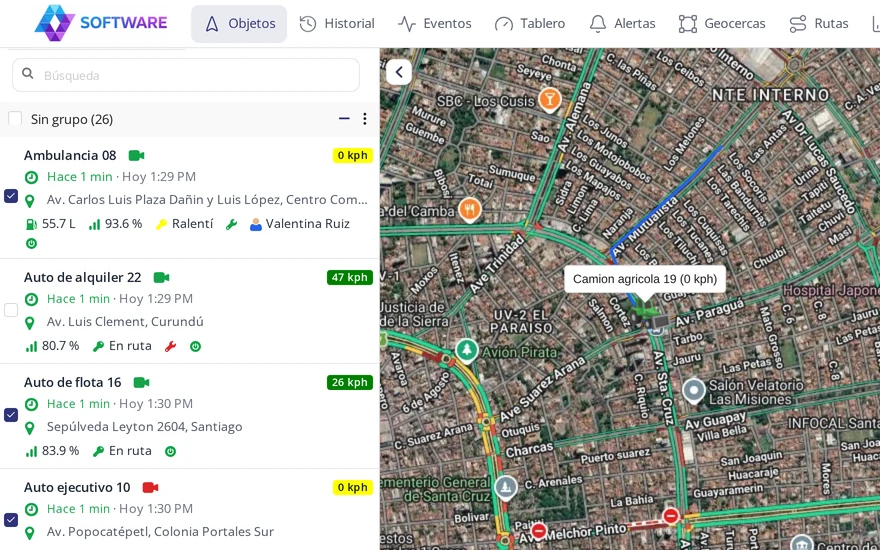Click the Avión Pirata park marker
This screenshot has height=550, width=880.
tap(466, 350)
